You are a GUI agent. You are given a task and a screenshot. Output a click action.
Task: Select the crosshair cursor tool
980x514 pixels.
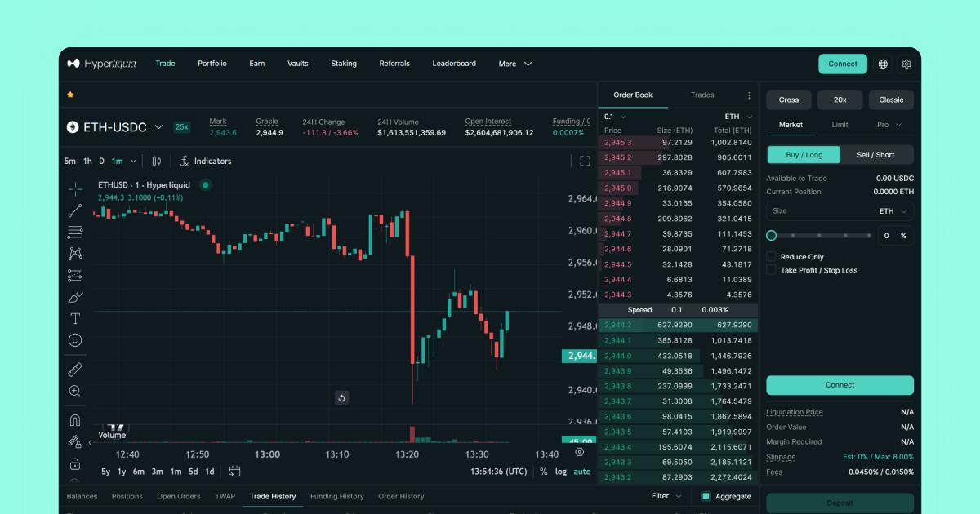tap(75, 189)
